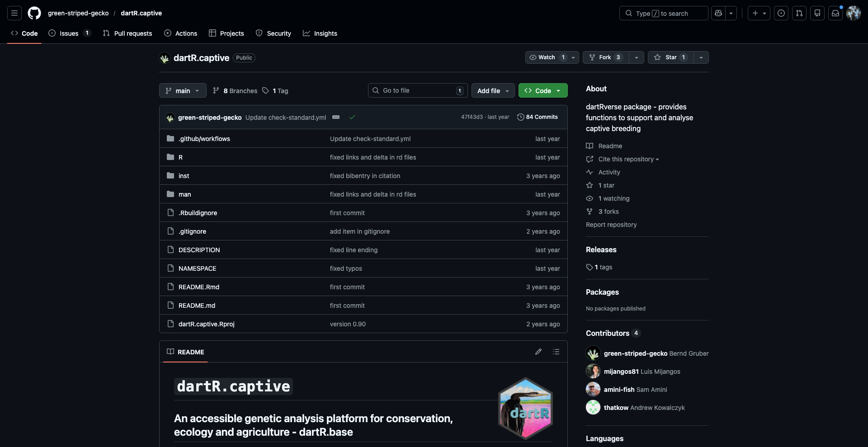Open the GitHub homepage logo
The height and width of the screenshot is (447, 868).
[34, 13]
